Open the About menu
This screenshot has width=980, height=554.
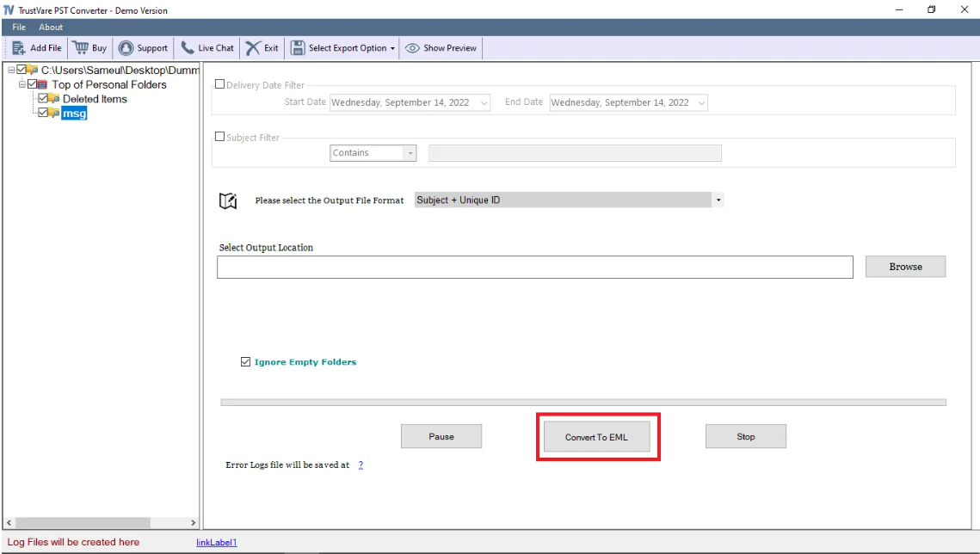coord(51,27)
